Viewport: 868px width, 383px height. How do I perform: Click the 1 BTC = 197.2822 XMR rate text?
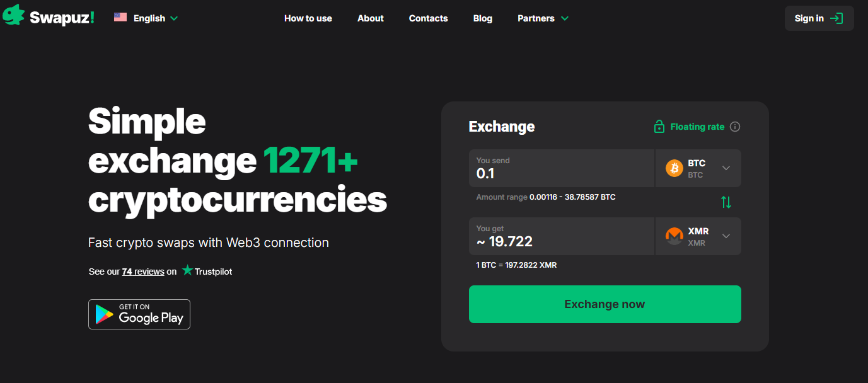tap(516, 265)
